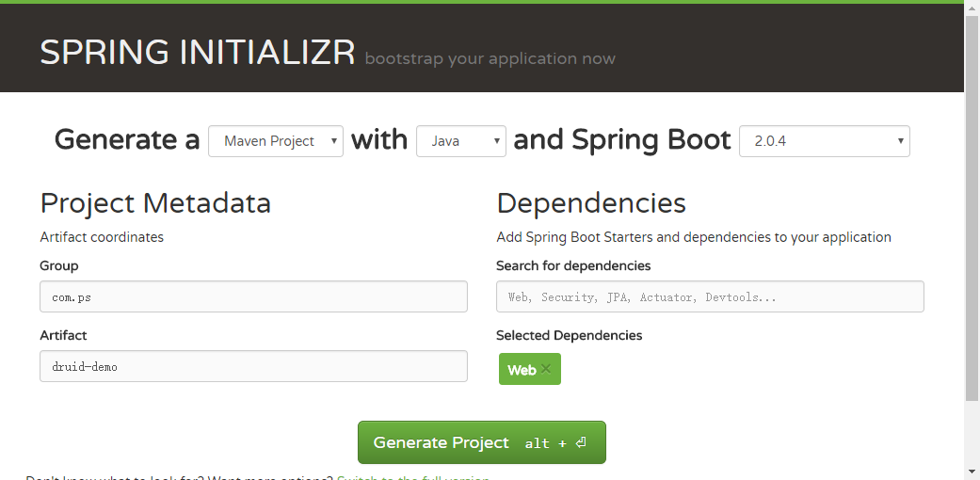
Task: Click the Group field label
Action: tap(59, 265)
